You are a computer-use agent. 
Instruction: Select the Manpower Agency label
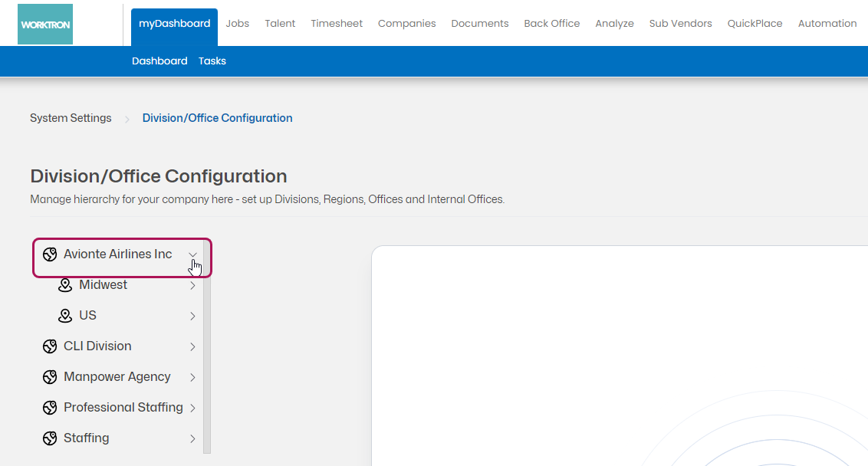(117, 377)
